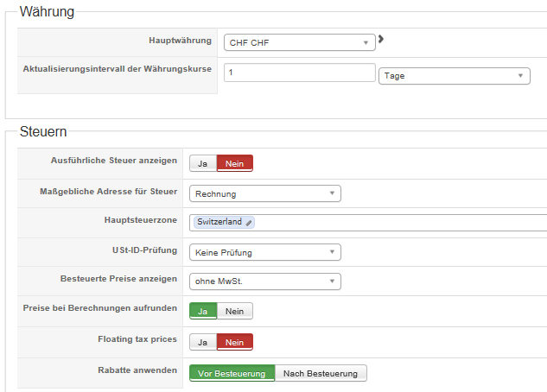This screenshot has height=392, width=547.
Task: Select the Vor Besteuerung option
Action: pos(232,373)
